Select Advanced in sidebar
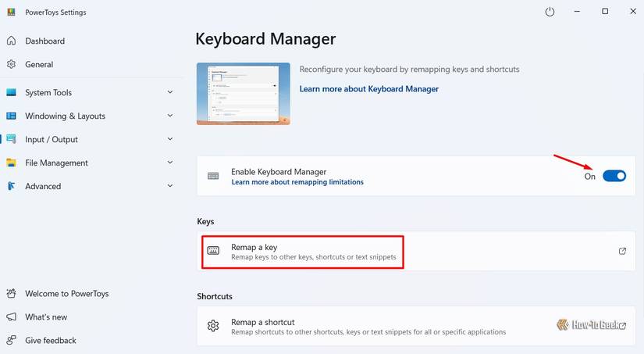Image resolution: width=644 pixels, height=354 pixels. pos(43,186)
